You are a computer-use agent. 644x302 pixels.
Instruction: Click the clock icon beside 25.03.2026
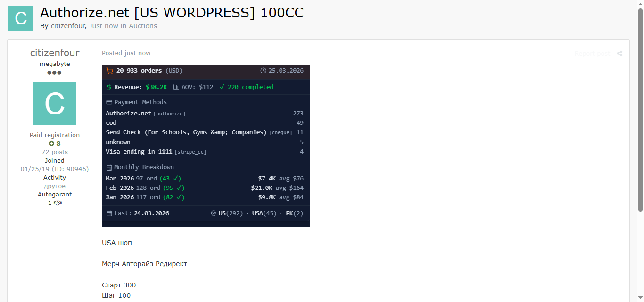point(263,71)
